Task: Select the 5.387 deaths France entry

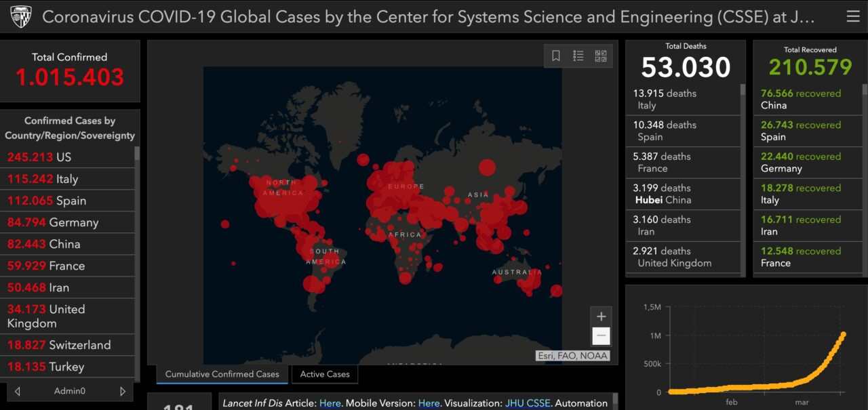Action: (x=683, y=163)
